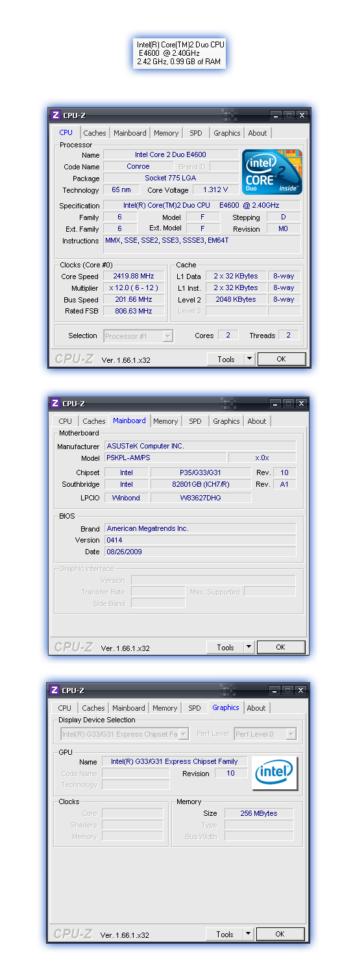The width and height of the screenshot is (353, 980).
Task: Click the CPU-Z logo icon in the Graphics window title bar
Action: pyautogui.click(x=55, y=690)
